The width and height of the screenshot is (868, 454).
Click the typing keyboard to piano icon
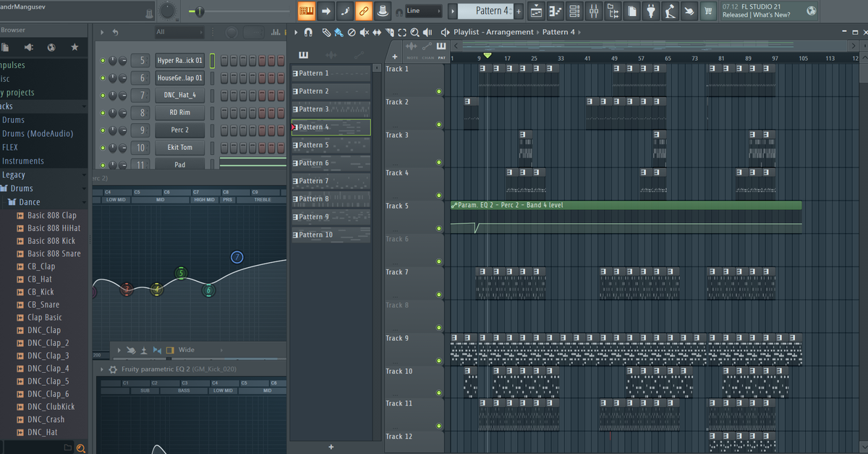307,11
